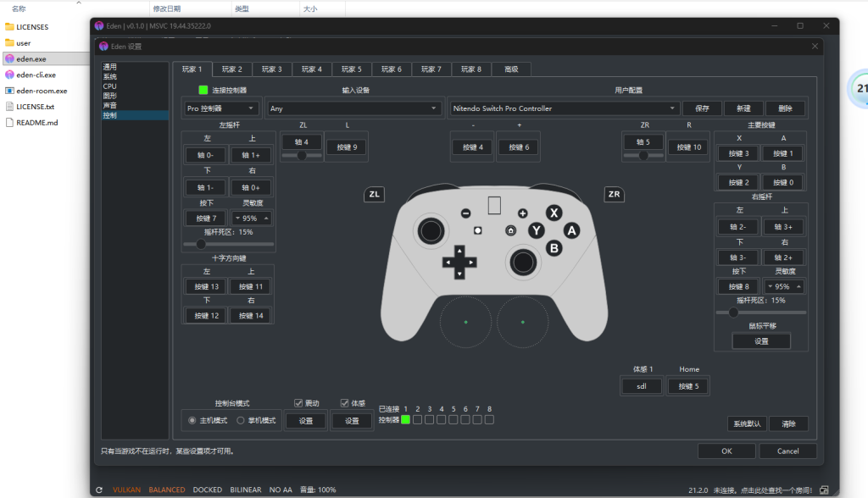Select the 掌机模式 radio button
This screenshot has height=498, width=868.
point(240,420)
